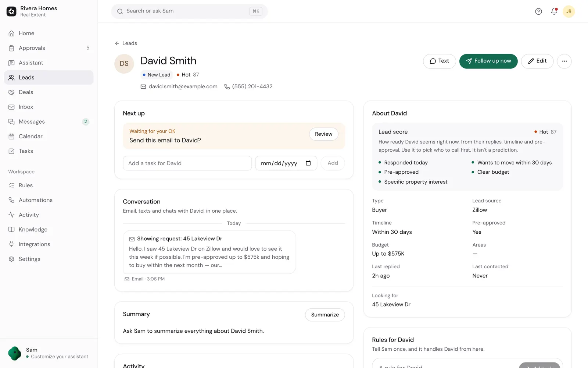The image size is (588, 368).
Task: Click the Knowledge book icon
Action: 11,230
